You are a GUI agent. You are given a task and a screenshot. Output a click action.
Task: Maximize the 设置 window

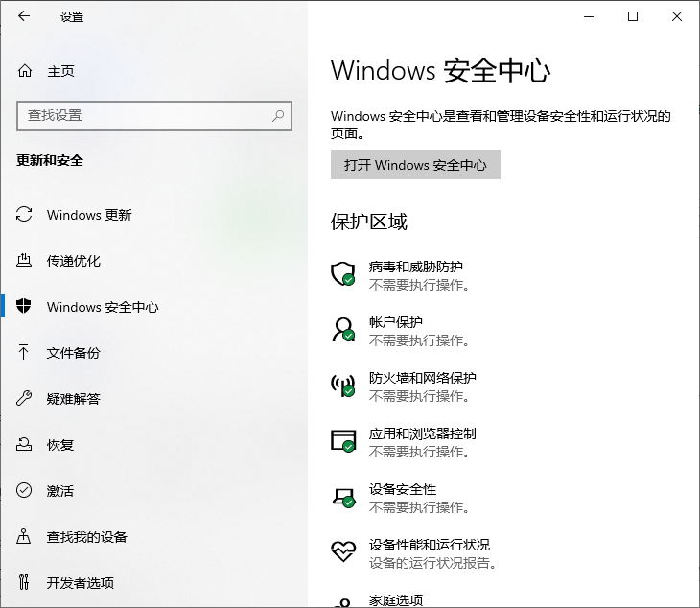[x=632, y=16]
